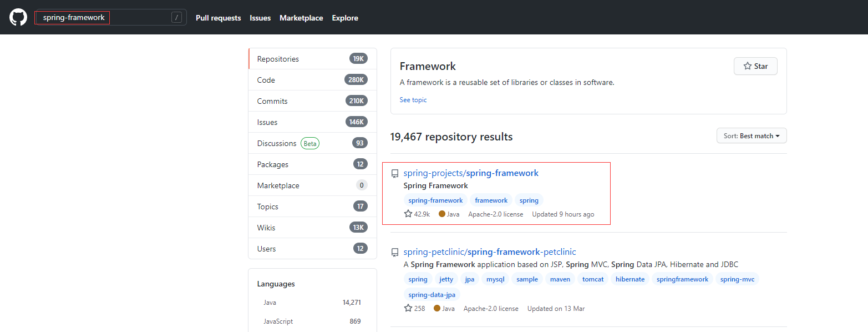Viewport: 868px width, 332px height.
Task: Show Commits search results
Action: click(313, 101)
